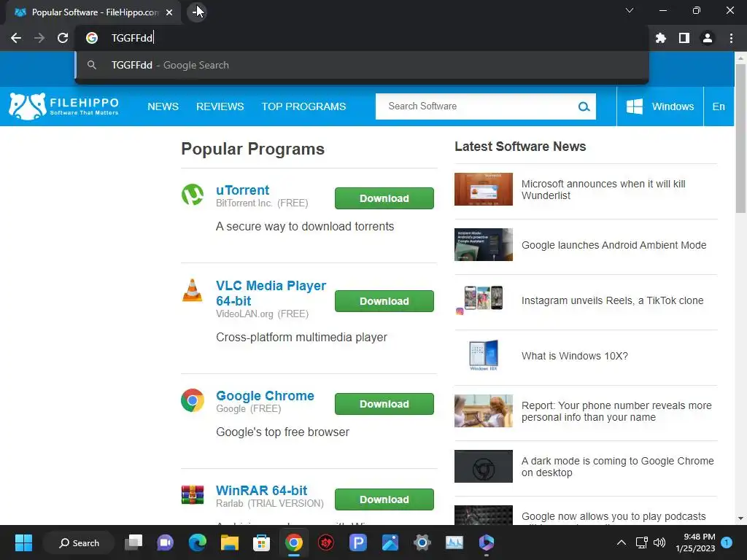The width and height of the screenshot is (747, 560).
Task: Close the Popular Software FileHippo tab
Action: point(169,12)
